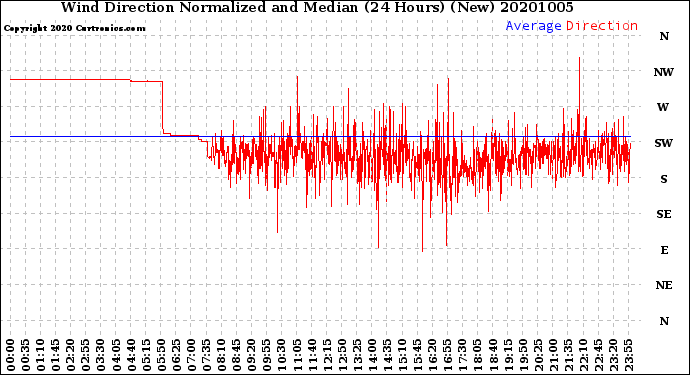Click the 18:05 time label
690x375 pixels.
[477, 355]
